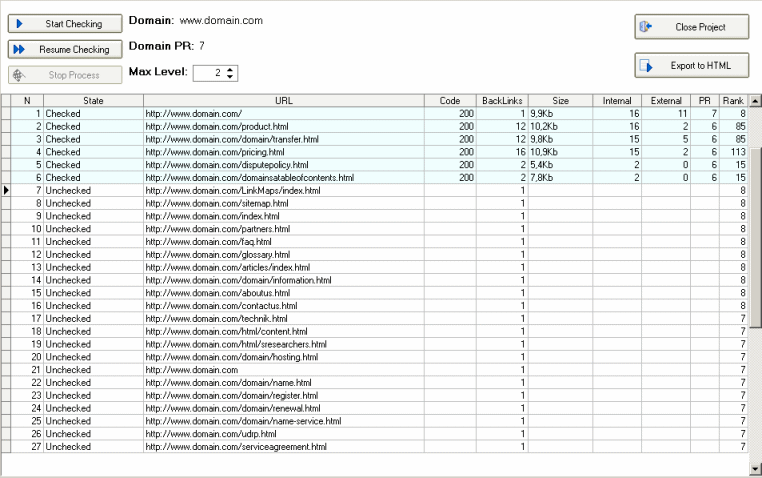Select the sitemap.html URL cell

[284, 203]
